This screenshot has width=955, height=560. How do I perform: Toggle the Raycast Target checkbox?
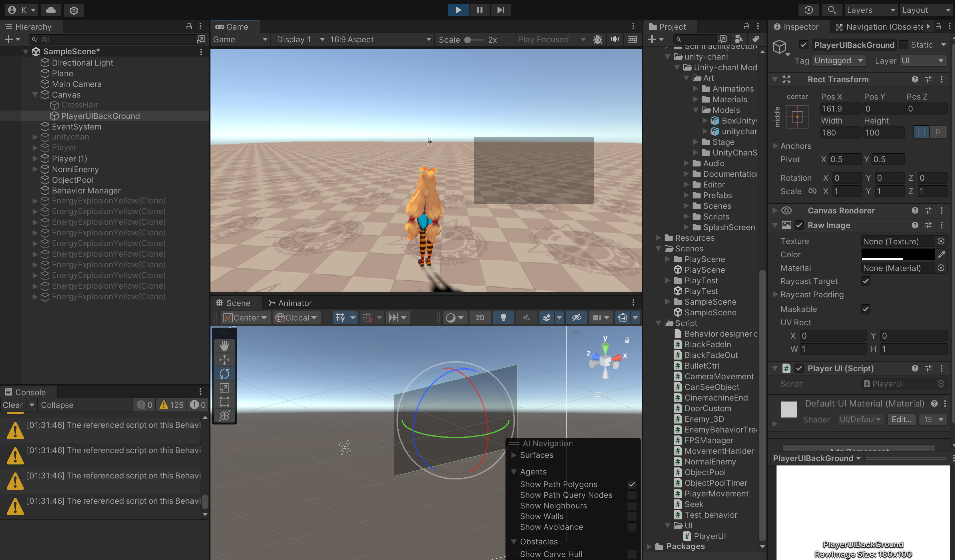click(x=865, y=281)
